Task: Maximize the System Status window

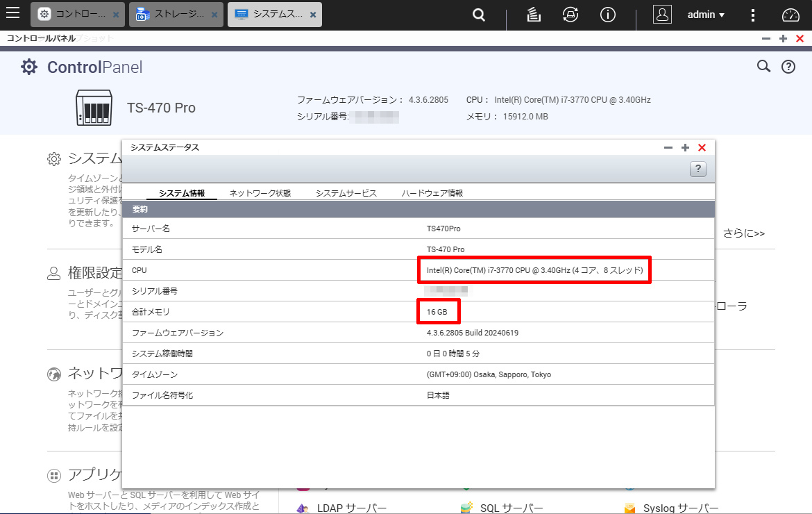Action: pyautogui.click(x=685, y=148)
